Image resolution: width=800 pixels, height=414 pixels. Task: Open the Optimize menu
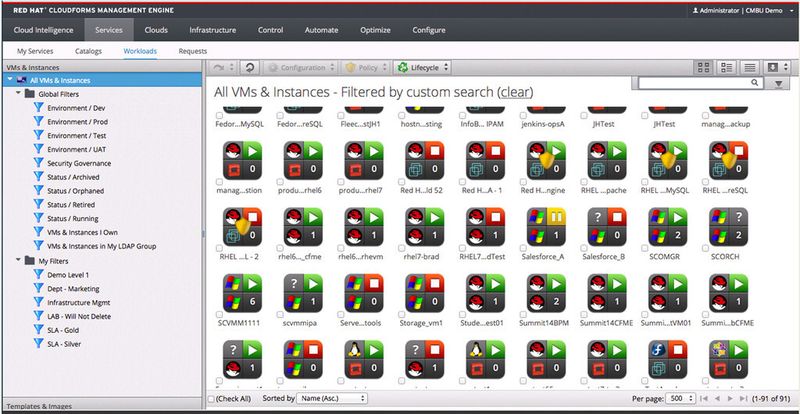tap(375, 30)
